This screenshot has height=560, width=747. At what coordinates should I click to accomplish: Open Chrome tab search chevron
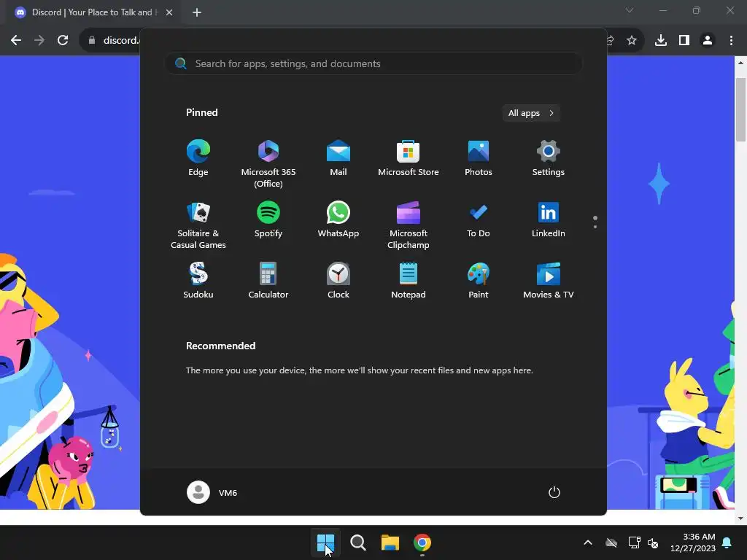point(630,10)
